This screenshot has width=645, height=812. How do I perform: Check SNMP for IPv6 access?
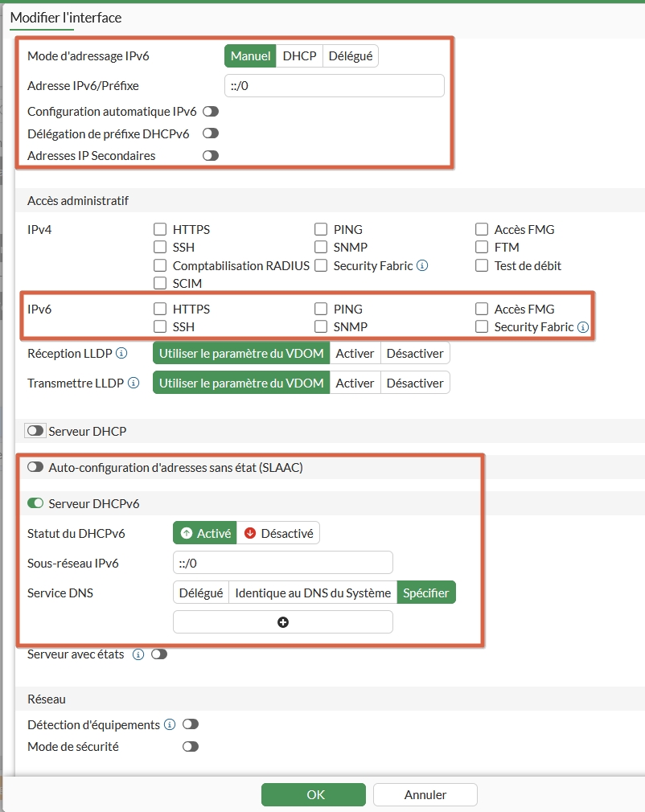(320, 326)
